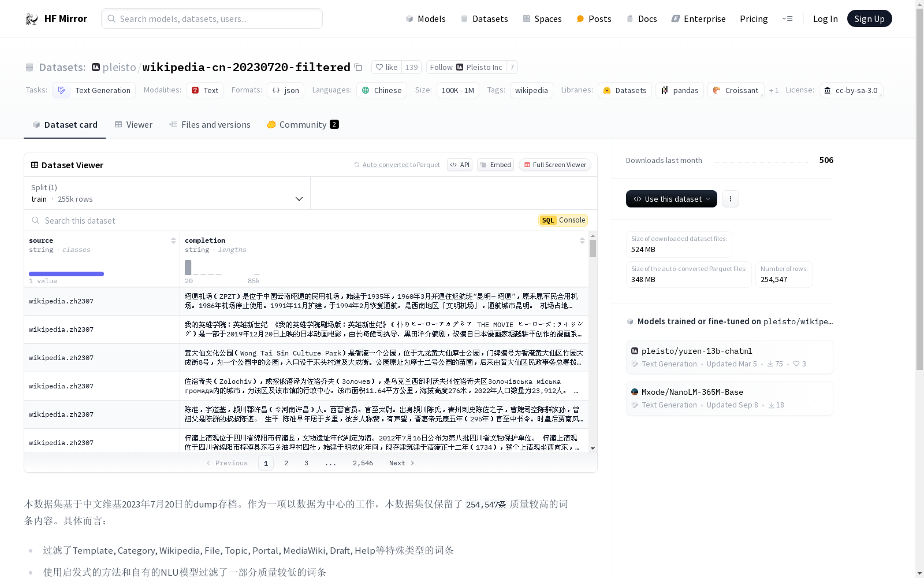This screenshot has width=924, height=578.
Task: Jump to last page 2,546
Action: pyautogui.click(x=363, y=463)
